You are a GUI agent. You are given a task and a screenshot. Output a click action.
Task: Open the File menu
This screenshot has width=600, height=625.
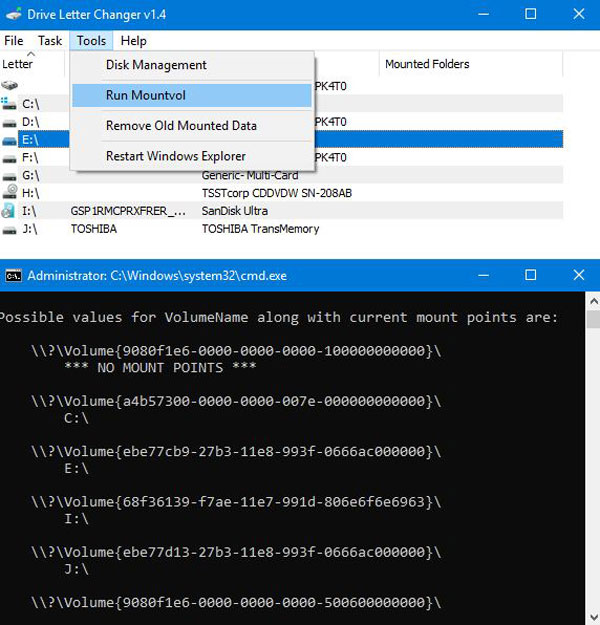pyautogui.click(x=14, y=41)
